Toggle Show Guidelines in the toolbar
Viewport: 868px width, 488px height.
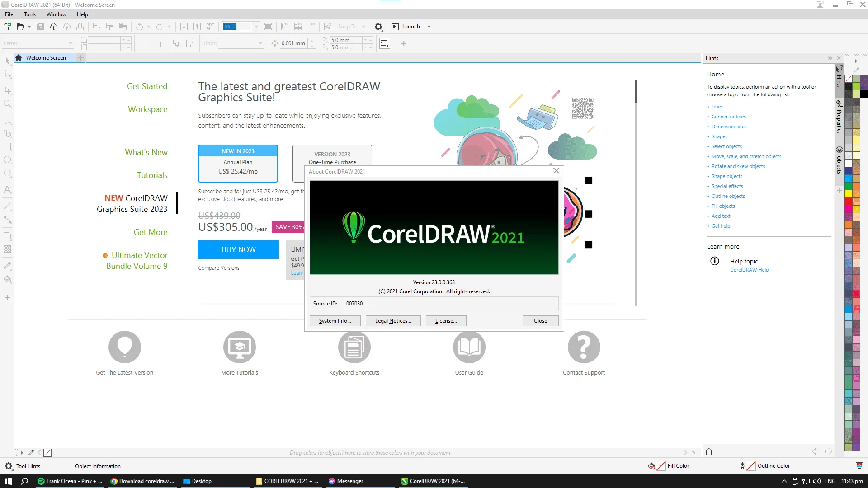pyautogui.click(x=311, y=27)
